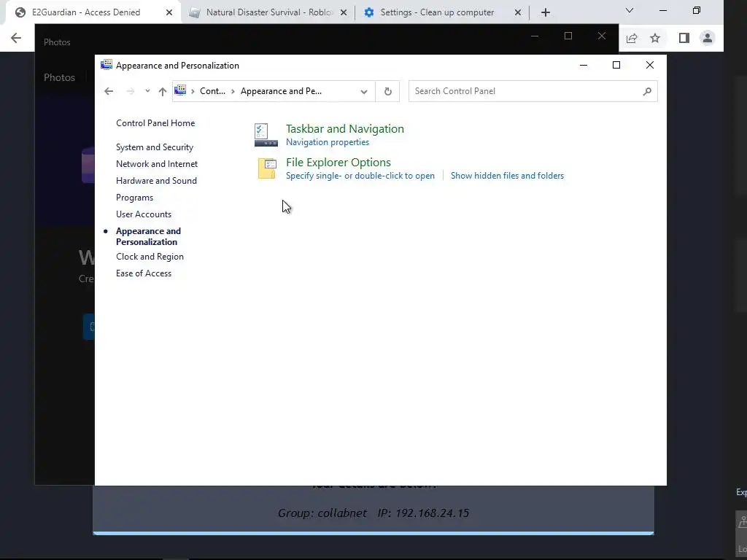This screenshot has width=747, height=560.
Task: Minimize the Appearance and Personalization window
Action: pyautogui.click(x=583, y=65)
